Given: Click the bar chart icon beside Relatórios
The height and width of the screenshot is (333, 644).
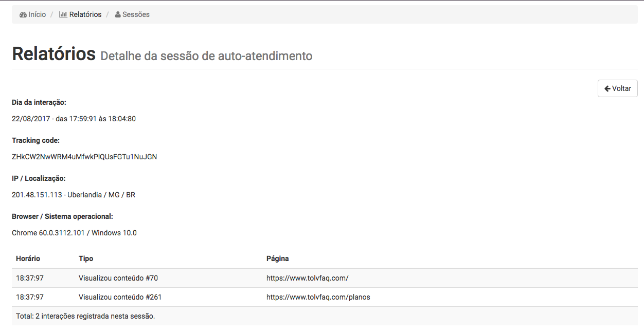Looking at the screenshot, I should point(63,14).
